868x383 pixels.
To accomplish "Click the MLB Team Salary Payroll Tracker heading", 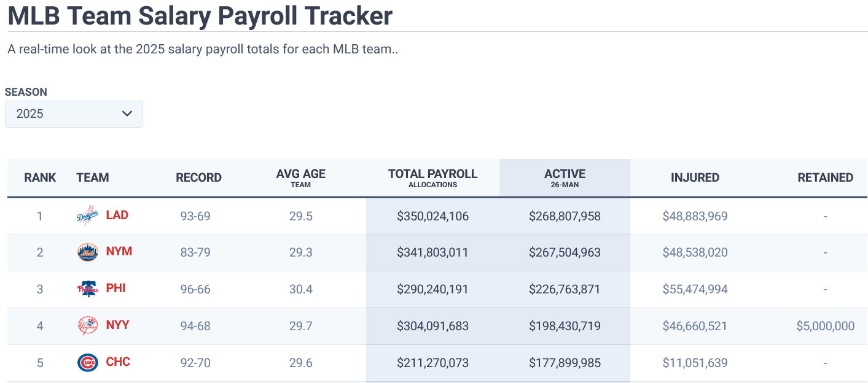I will point(200,15).
